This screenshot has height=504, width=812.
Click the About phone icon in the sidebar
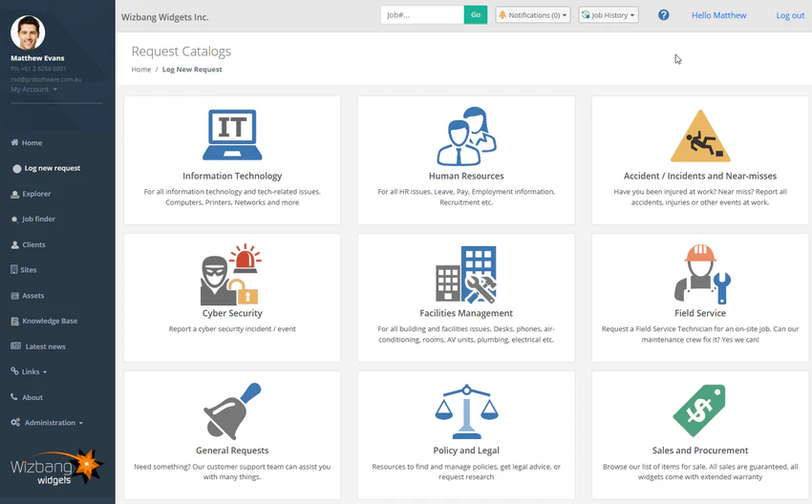[14, 397]
